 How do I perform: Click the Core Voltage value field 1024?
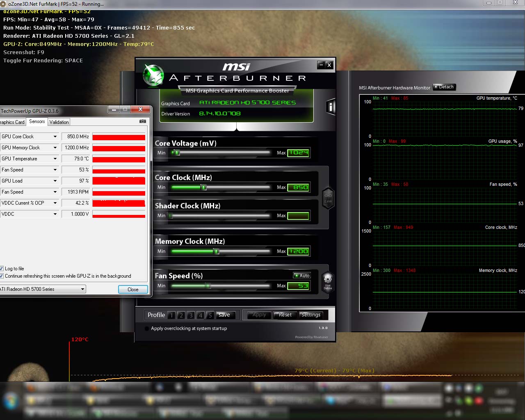tap(298, 153)
